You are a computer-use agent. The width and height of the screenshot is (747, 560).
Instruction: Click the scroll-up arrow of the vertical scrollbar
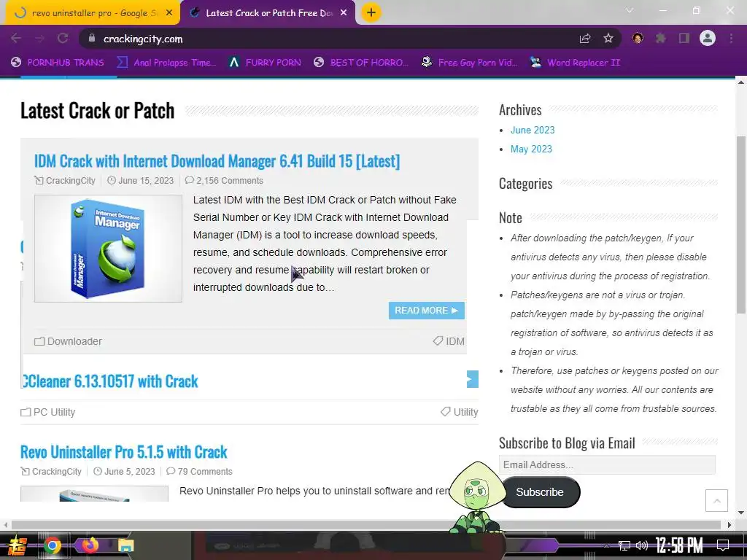tap(741, 82)
